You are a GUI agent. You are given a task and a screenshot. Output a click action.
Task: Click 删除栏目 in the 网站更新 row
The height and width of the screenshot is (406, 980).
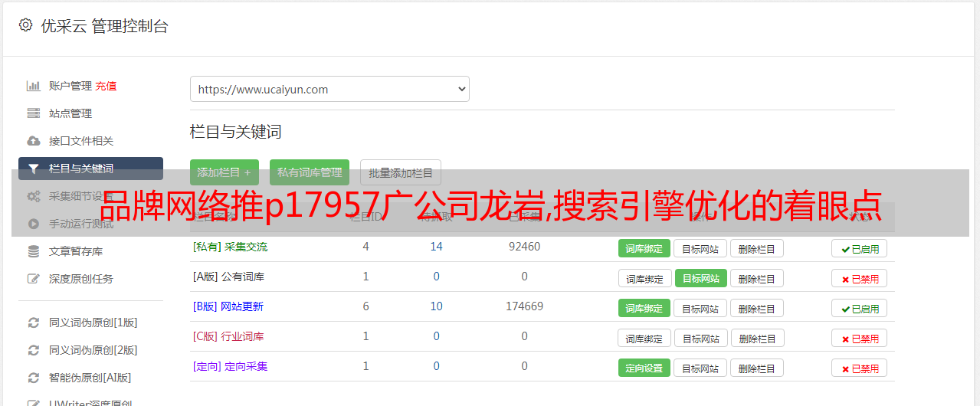[x=757, y=308]
